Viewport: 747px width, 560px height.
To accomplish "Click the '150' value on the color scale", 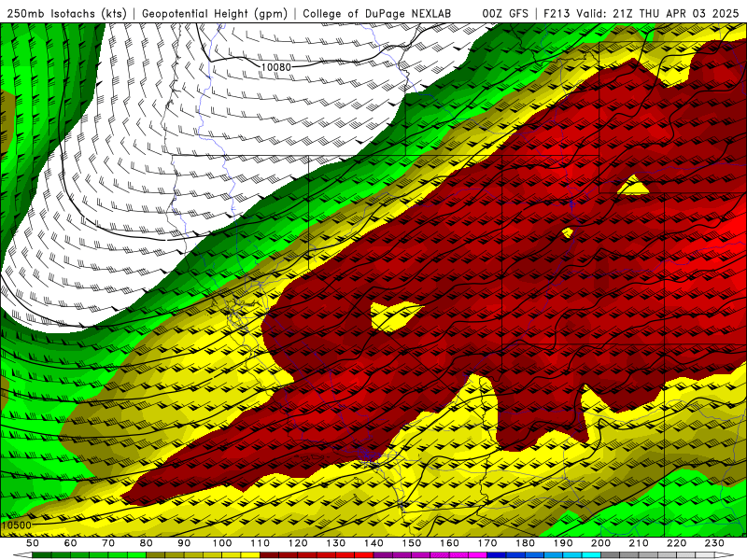I will coord(411,543).
